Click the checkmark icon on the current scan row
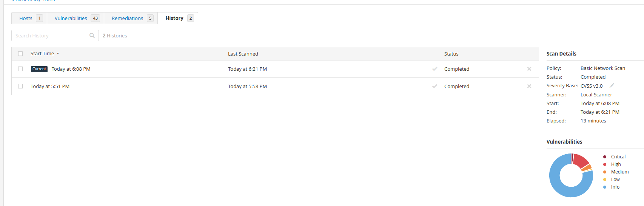This screenshot has height=206, width=644. [x=435, y=69]
